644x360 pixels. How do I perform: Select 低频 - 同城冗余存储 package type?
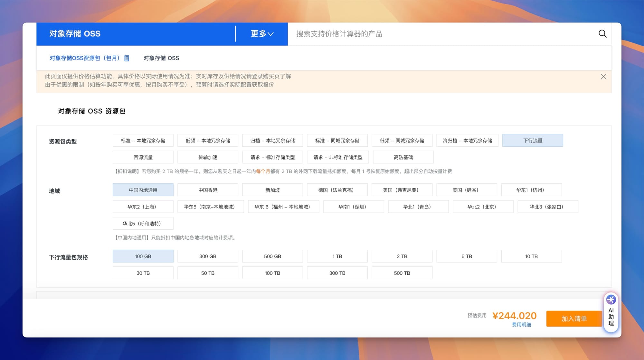402,141
